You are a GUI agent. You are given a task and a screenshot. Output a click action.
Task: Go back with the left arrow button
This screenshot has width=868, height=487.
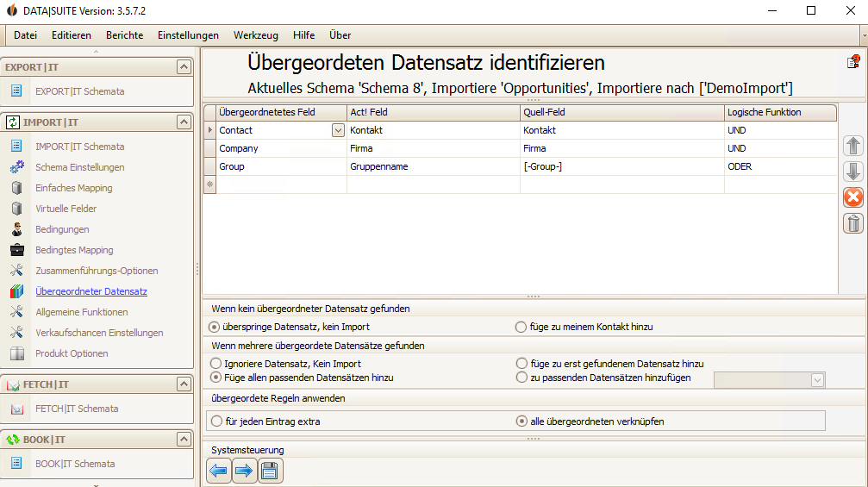219,471
